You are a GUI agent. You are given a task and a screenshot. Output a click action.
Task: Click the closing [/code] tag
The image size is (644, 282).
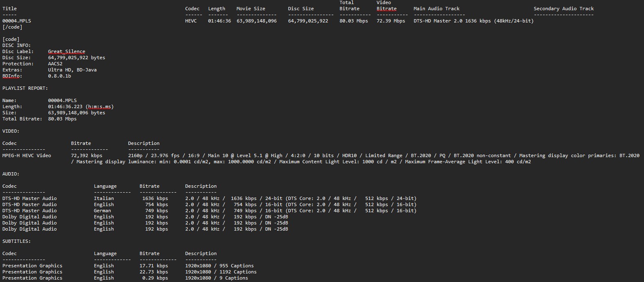[x=12, y=27]
